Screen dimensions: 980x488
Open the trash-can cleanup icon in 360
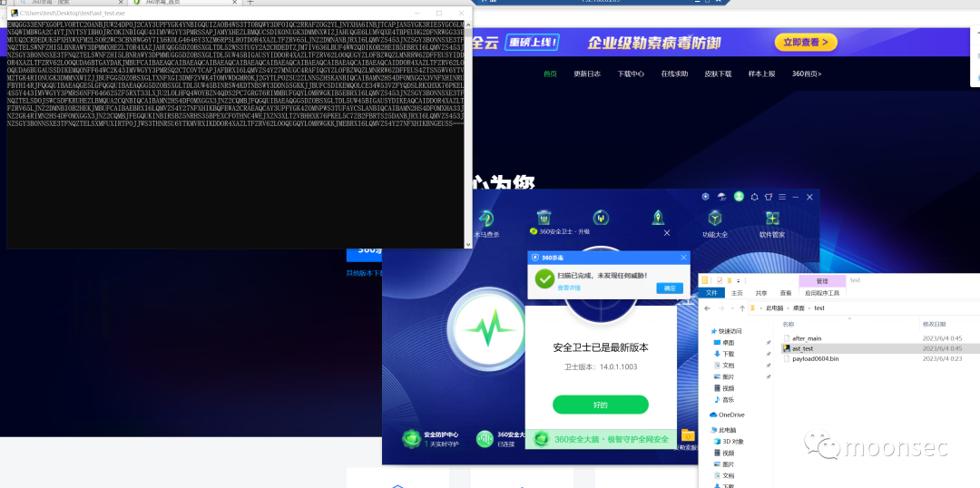pos(544,218)
